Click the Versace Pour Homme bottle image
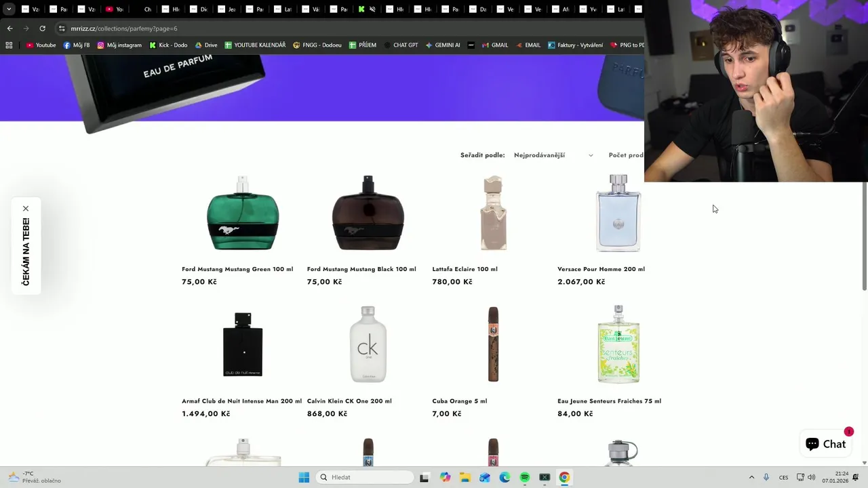The width and height of the screenshot is (868, 488). tap(618, 213)
